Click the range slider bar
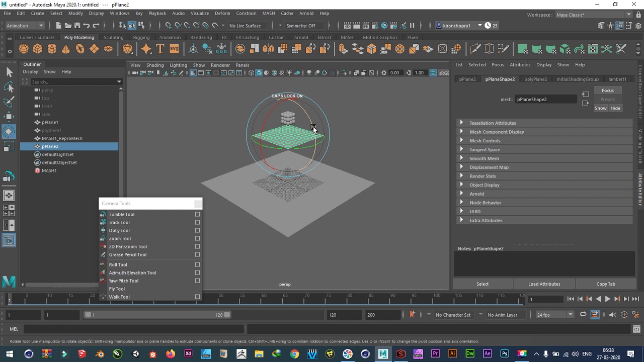 (x=157, y=315)
